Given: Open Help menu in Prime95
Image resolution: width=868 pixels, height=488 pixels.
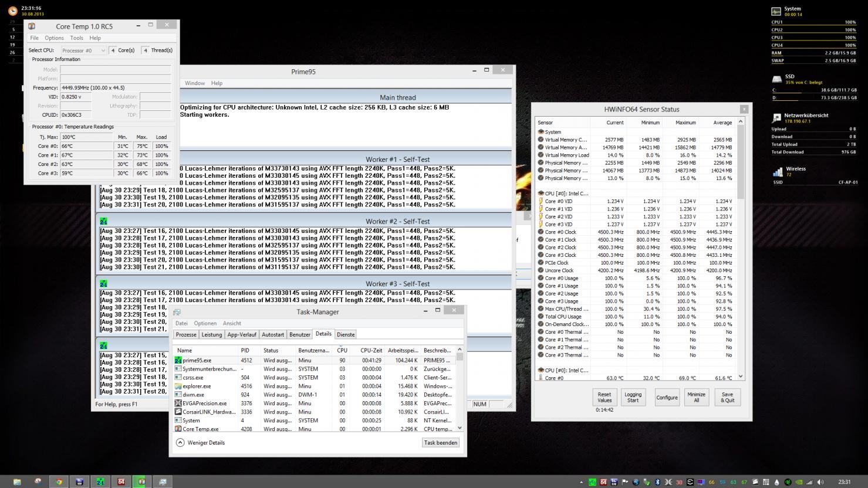Looking at the screenshot, I should [x=217, y=83].
